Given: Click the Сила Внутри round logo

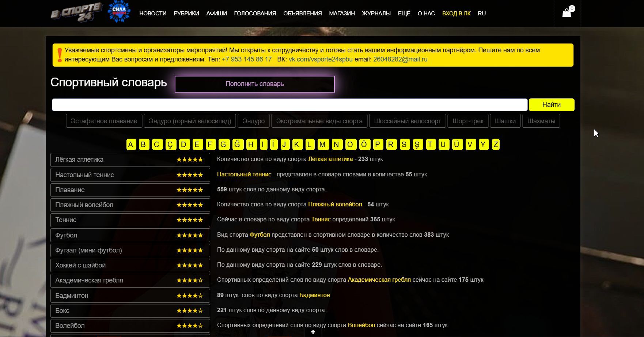Looking at the screenshot, I should [x=119, y=12].
